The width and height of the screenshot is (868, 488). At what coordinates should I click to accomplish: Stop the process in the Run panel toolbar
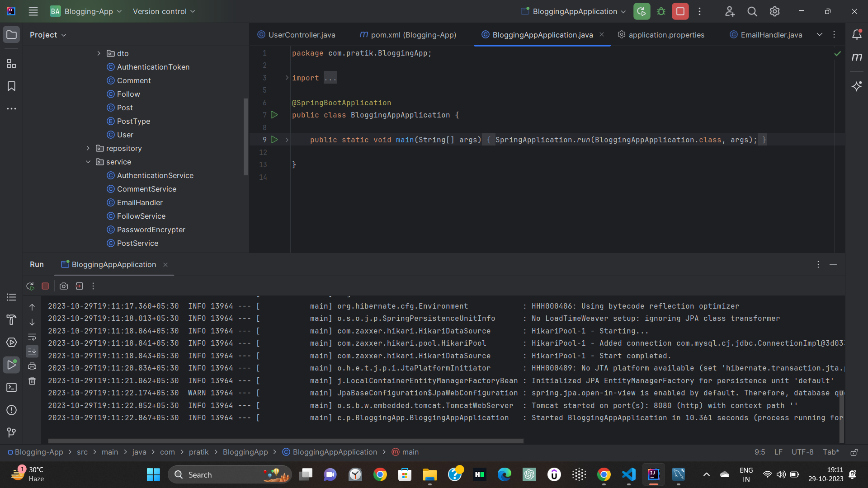pyautogui.click(x=45, y=286)
